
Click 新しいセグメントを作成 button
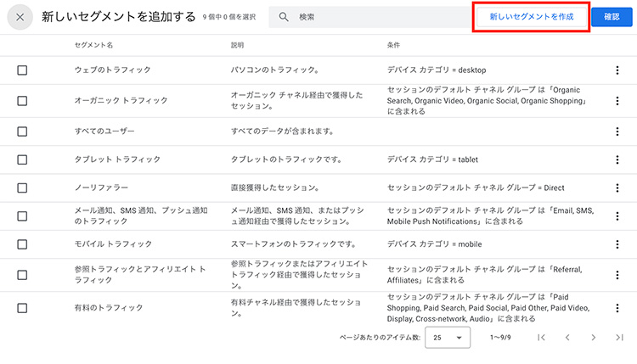[532, 17]
